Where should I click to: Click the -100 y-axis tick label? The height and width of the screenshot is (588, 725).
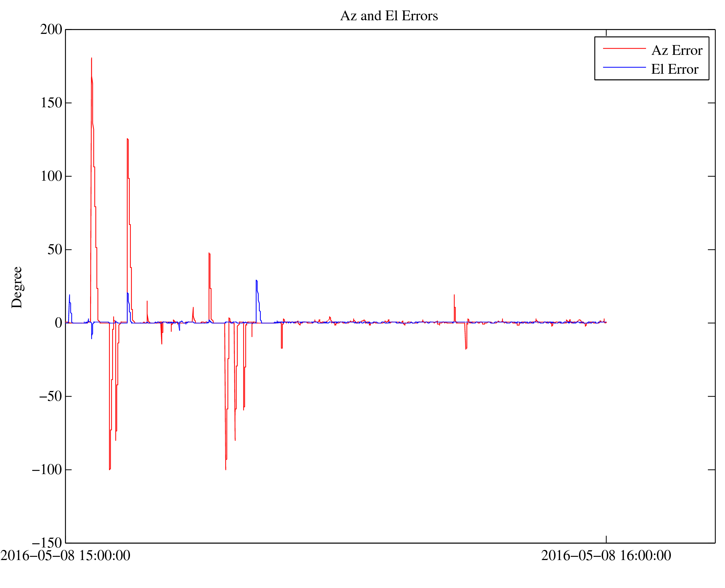pos(47,470)
